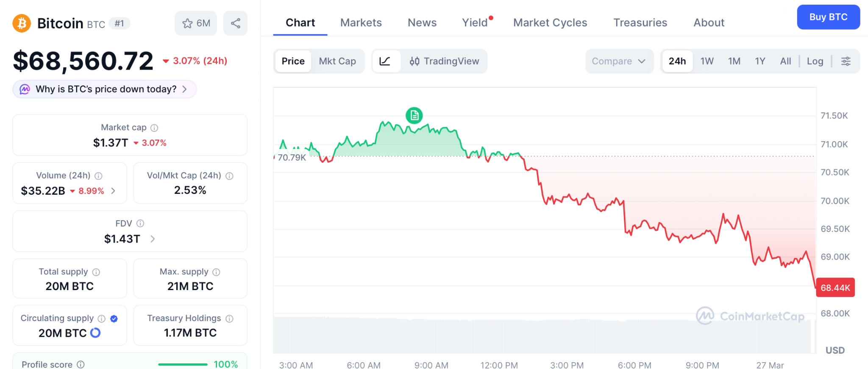Click the Buy BTC button

[x=828, y=17]
